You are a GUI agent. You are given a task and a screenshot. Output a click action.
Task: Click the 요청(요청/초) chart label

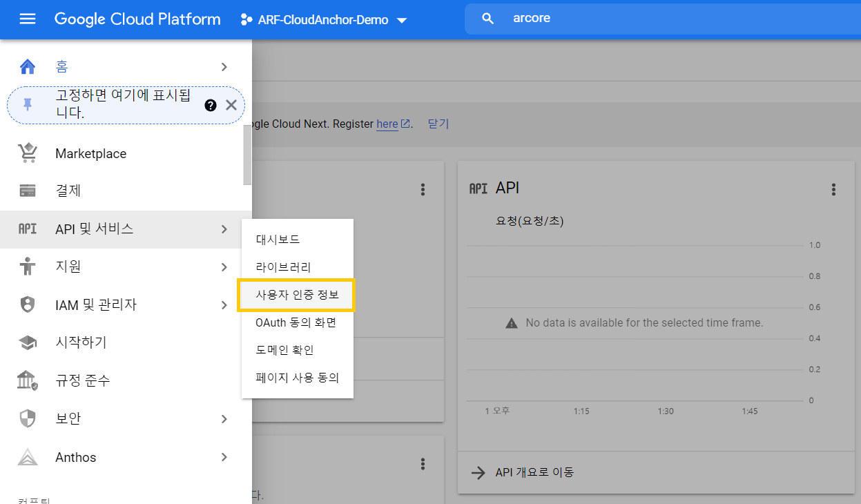tap(530, 222)
